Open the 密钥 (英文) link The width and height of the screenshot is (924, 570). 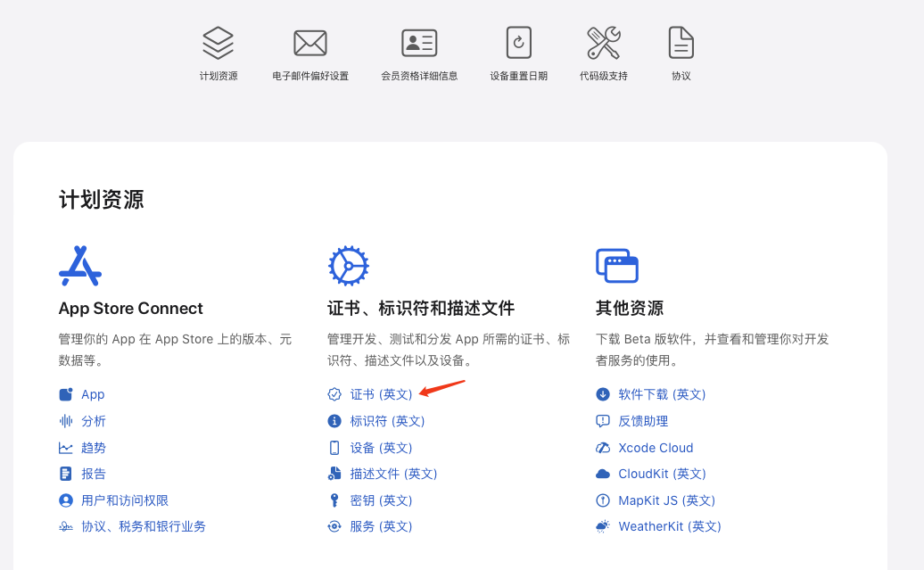pos(381,500)
